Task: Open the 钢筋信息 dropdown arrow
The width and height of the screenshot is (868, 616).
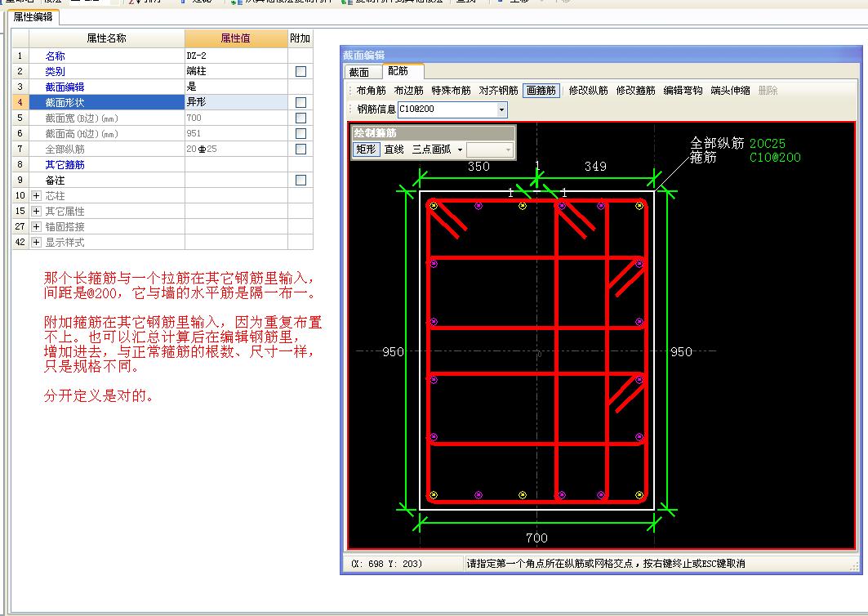Action: (x=501, y=109)
